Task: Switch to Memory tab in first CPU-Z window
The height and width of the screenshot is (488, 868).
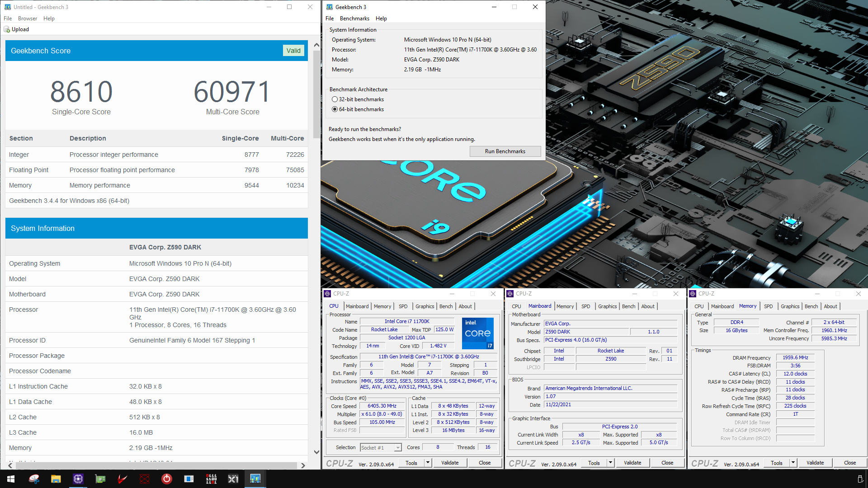Action: pyautogui.click(x=382, y=306)
